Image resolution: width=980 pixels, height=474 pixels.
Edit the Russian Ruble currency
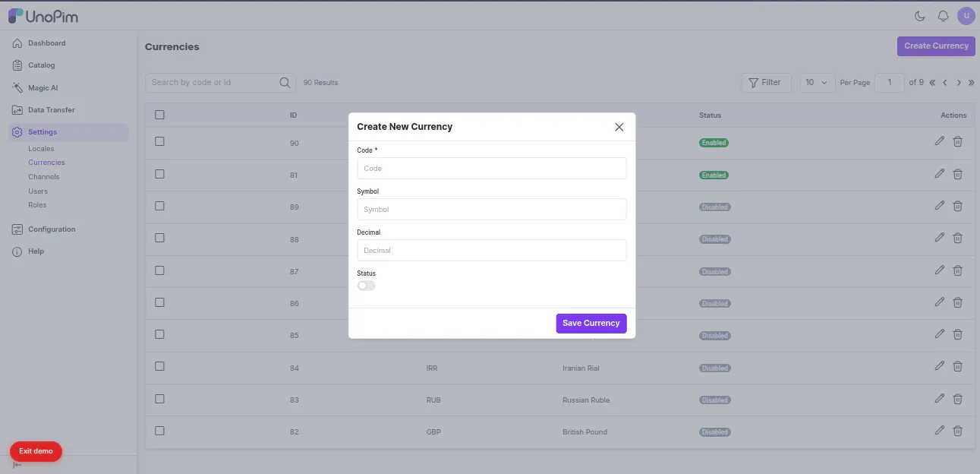click(x=940, y=399)
